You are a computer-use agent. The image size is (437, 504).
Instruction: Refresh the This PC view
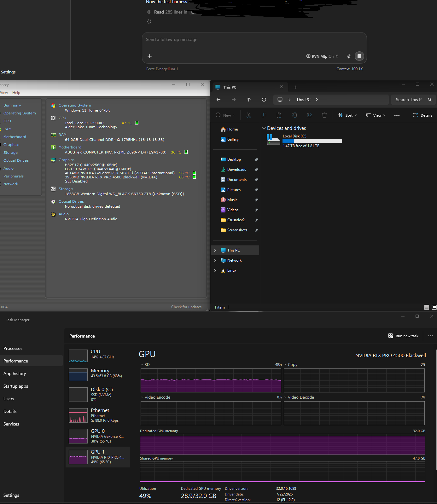click(x=264, y=100)
